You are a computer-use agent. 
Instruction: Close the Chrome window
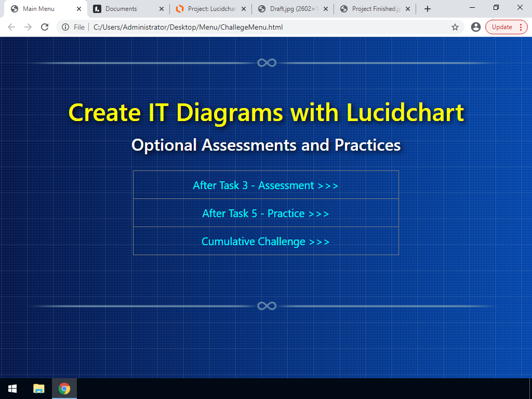click(520, 7)
